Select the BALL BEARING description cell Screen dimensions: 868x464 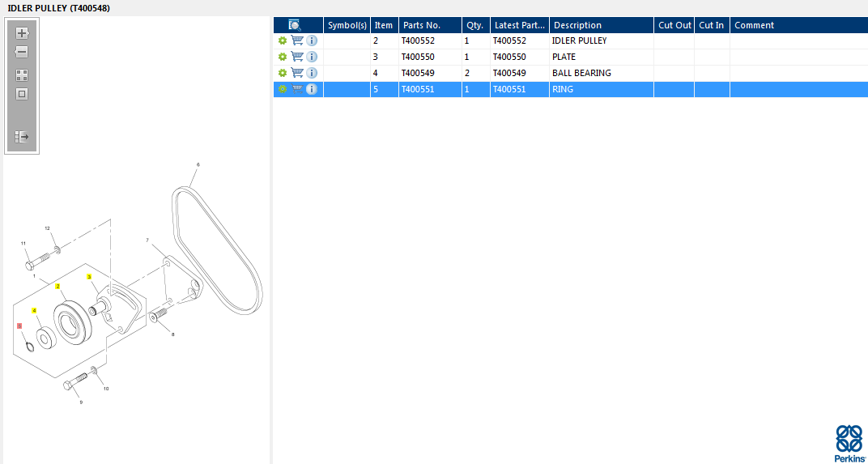(602, 73)
